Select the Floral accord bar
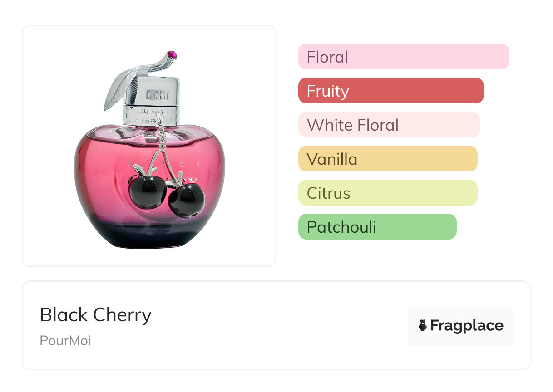This screenshot has width=553, height=392. coord(403,57)
